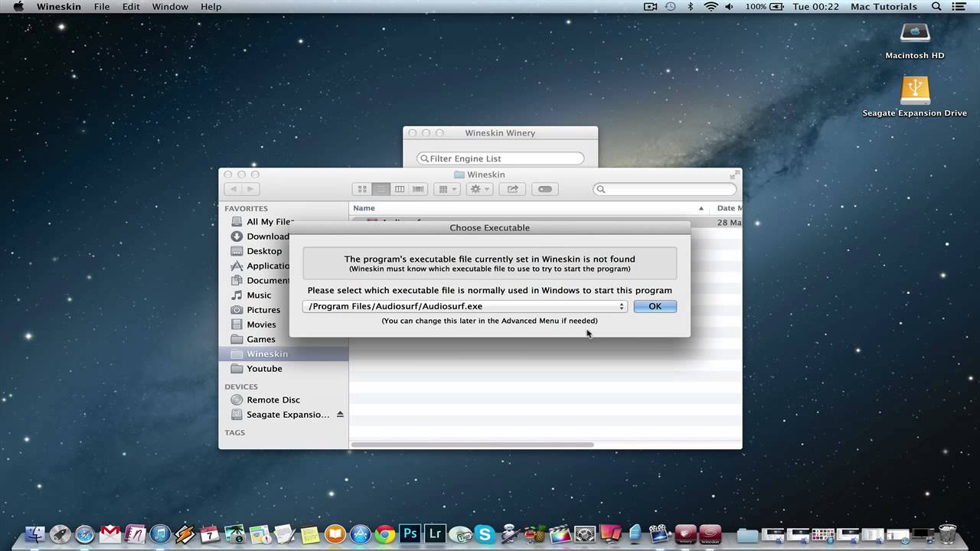Open Trash from the Dock
This screenshot has height=551, width=980.
[948, 533]
